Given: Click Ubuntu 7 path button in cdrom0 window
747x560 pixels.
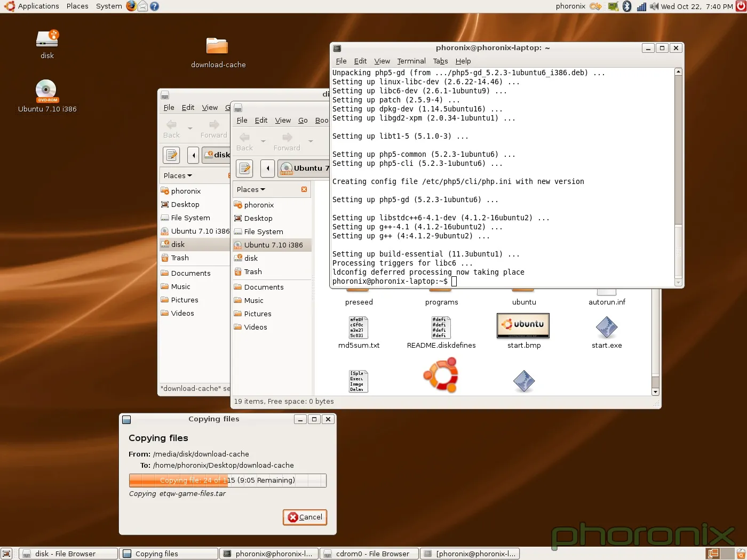Looking at the screenshot, I should 304,169.
